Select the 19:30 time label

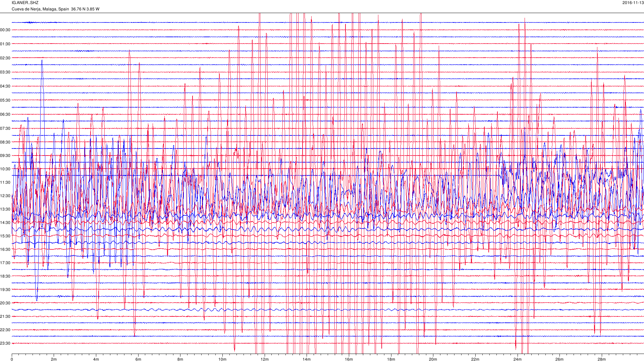tap(5, 290)
